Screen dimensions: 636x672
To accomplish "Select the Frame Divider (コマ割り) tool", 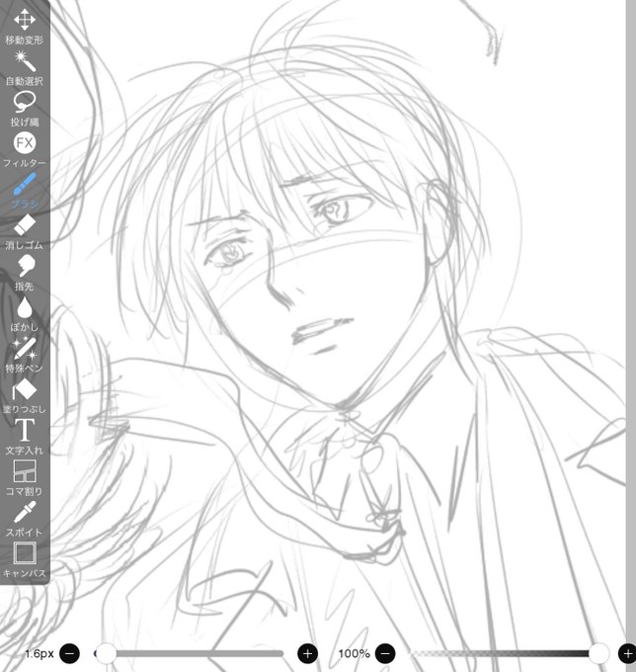I will click(x=25, y=478).
